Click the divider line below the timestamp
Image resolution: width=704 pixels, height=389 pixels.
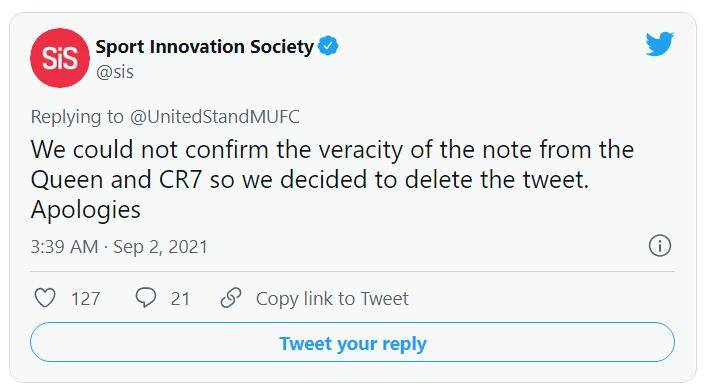[x=352, y=271]
